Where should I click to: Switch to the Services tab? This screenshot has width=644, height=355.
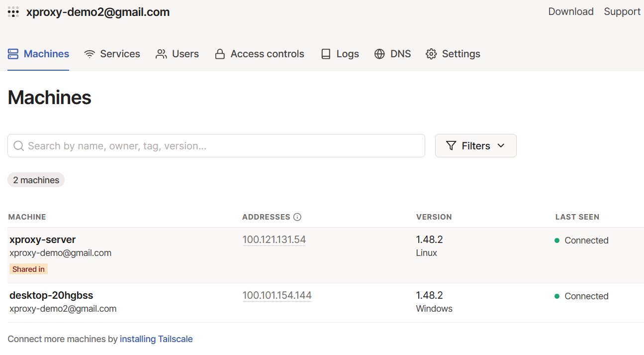[x=112, y=54]
